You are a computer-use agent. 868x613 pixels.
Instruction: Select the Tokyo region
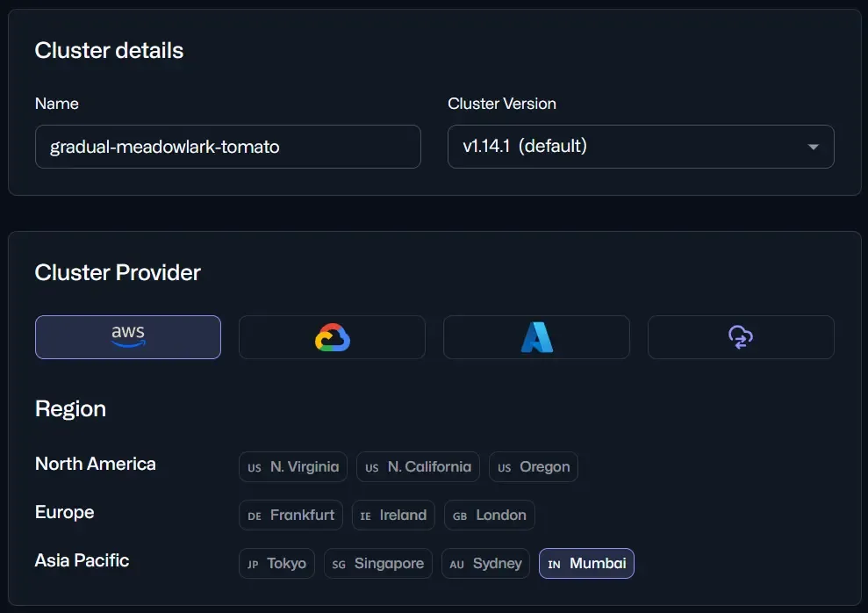(276, 563)
